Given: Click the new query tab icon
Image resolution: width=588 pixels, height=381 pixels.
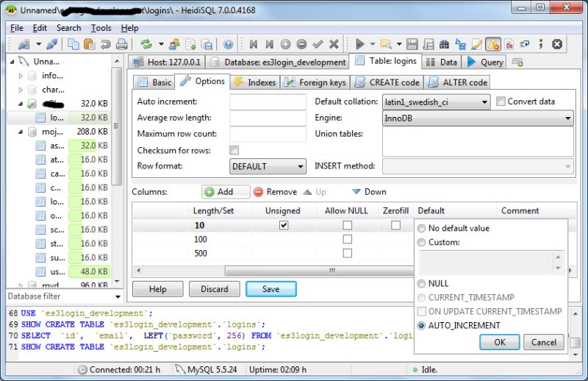Looking at the screenshot, I should [x=517, y=63].
